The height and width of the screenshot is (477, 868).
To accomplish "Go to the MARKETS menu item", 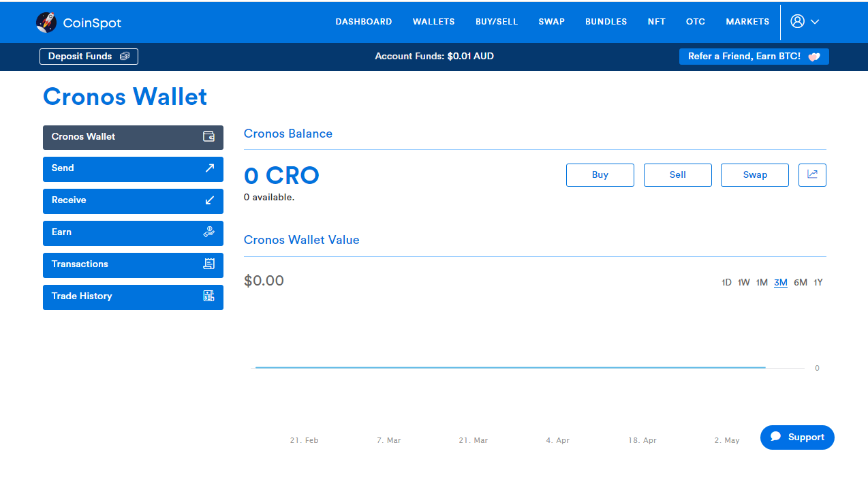I will point(747,21).
